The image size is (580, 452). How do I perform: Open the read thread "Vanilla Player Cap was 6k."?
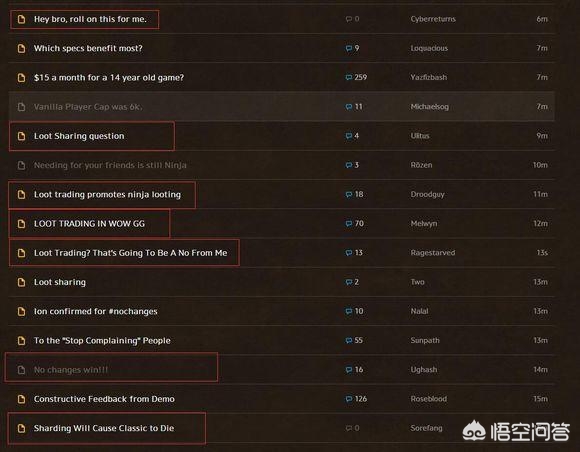tap(88, 107)
